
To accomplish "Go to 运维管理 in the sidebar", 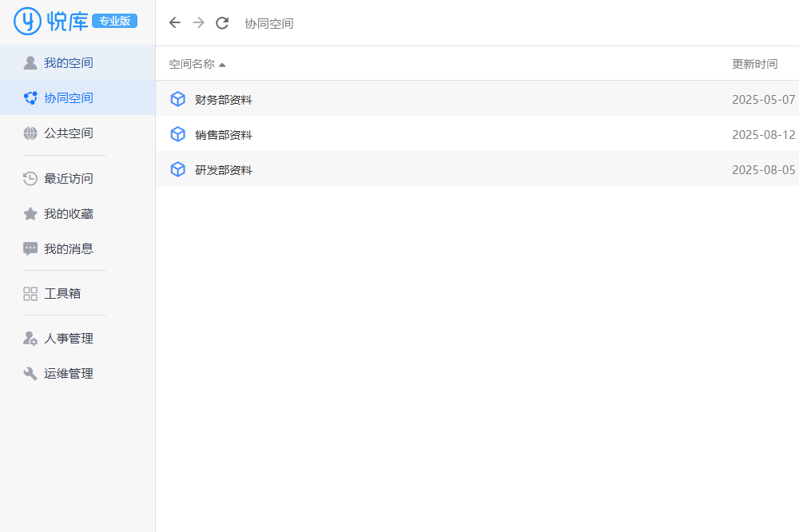I will click(68, 374).
